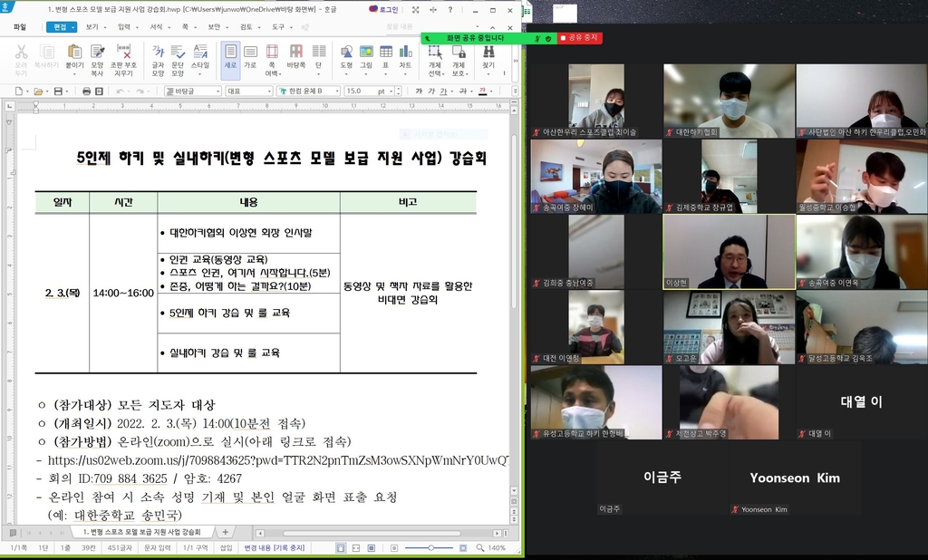Open the 파일 (File) menu
928x560 pixels.
pos(20,27)
